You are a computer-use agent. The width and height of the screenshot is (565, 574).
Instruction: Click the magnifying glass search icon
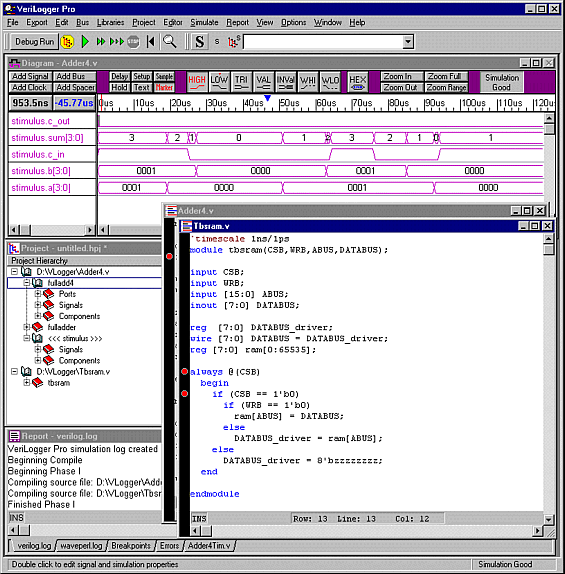[170, 42]
